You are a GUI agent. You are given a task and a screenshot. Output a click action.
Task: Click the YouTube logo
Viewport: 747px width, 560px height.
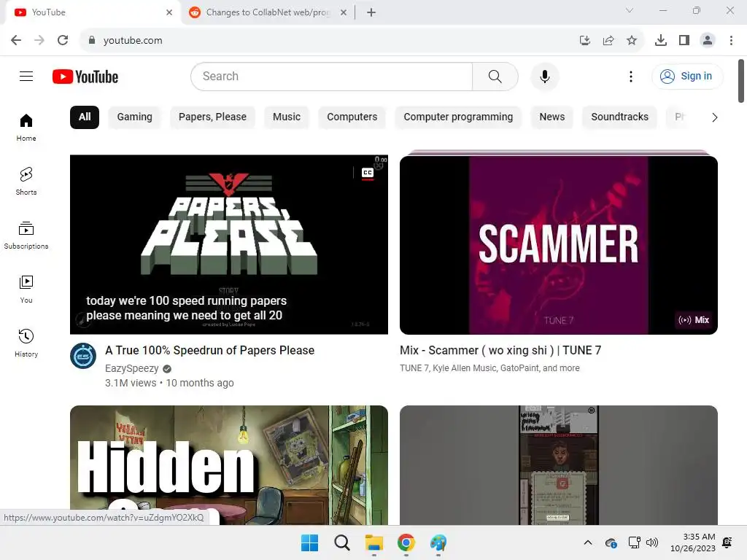(85, 77)
